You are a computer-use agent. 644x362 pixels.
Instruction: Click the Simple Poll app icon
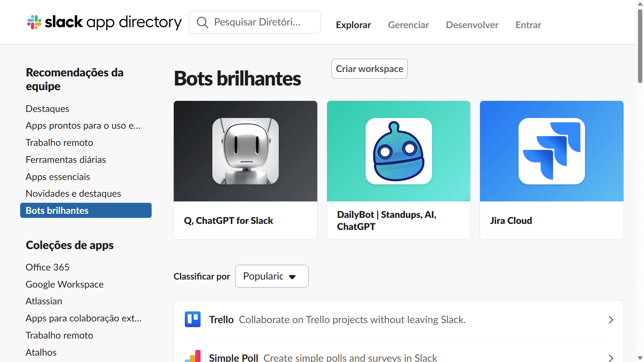tap(193, 354)
